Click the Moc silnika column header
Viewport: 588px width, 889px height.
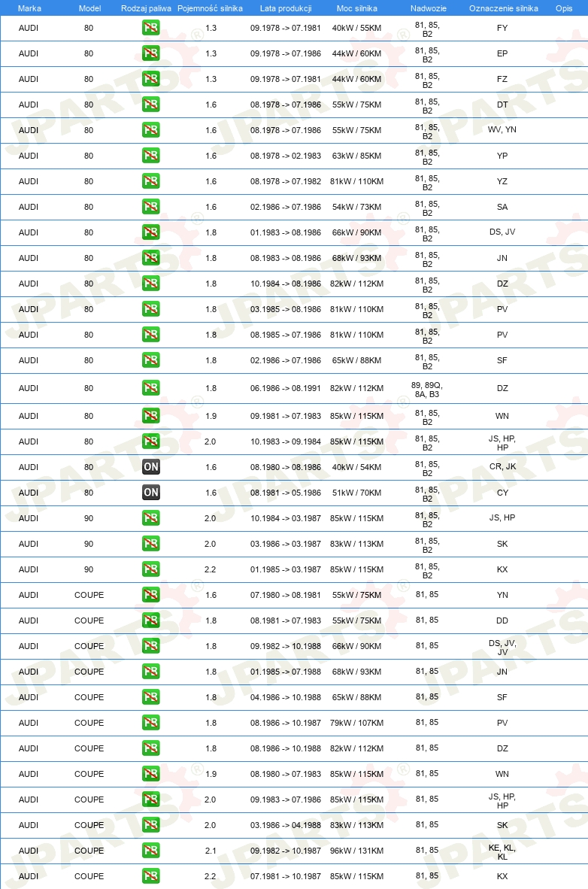(x=356, y=8)
